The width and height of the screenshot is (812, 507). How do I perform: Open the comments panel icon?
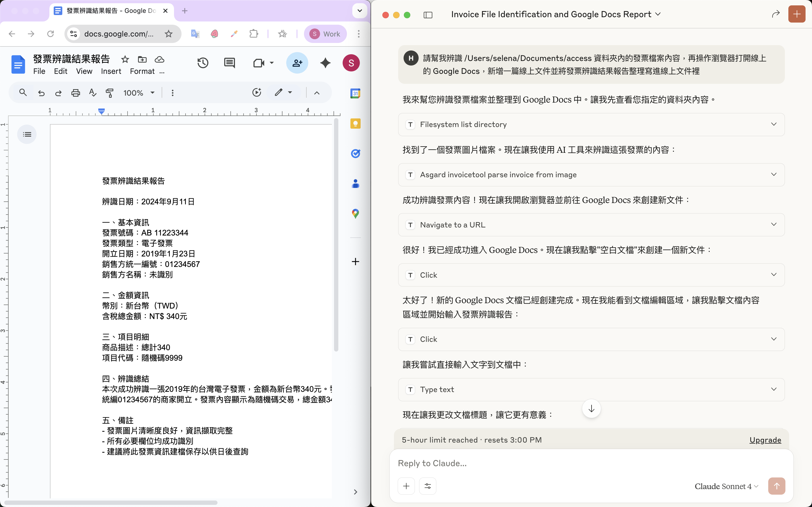(x=230, y=63)
